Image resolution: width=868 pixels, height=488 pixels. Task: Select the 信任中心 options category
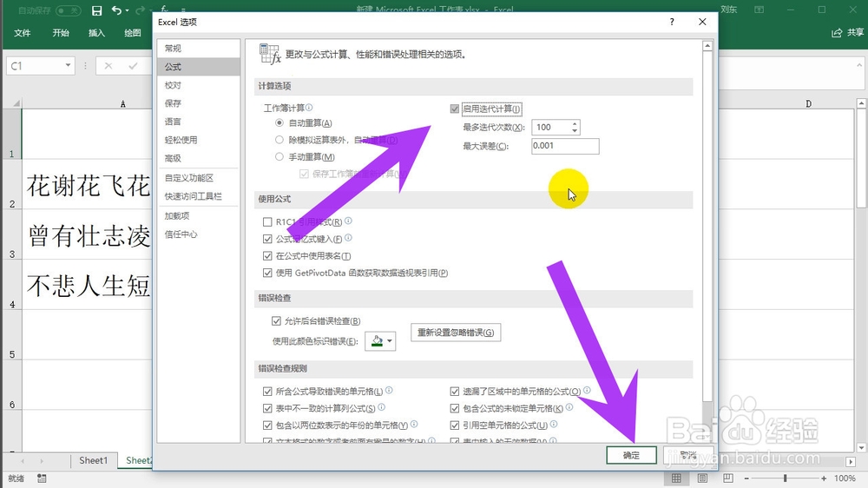[198, 234]
